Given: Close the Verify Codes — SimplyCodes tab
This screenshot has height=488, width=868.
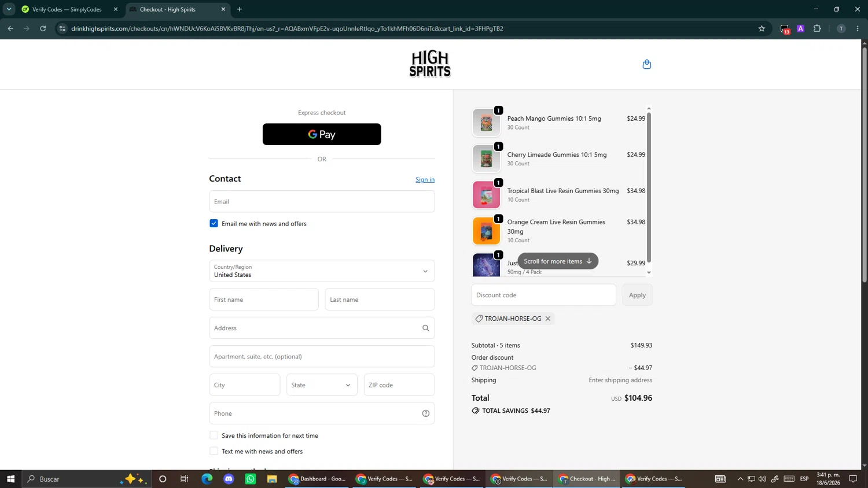Looking at the screenshot, I should click(116, 9).
